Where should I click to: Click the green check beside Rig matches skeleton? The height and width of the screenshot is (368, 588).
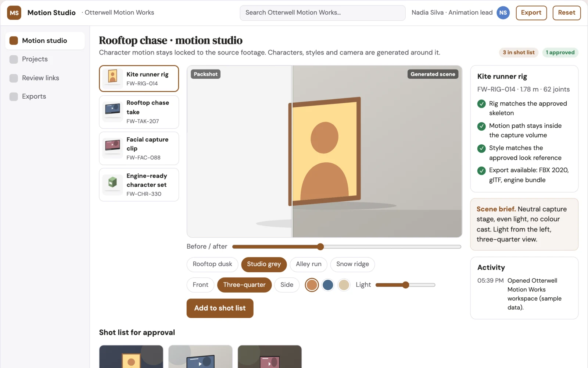tap(481, 104)
